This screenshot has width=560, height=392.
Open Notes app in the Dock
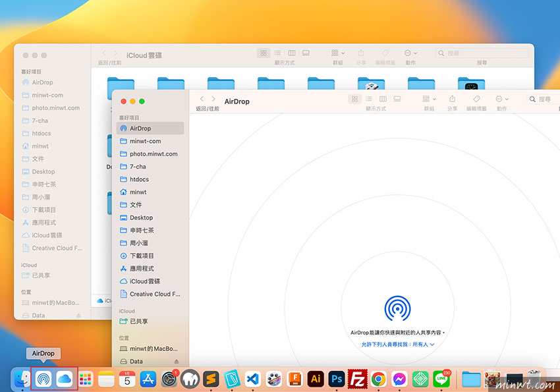pos(107,379)
